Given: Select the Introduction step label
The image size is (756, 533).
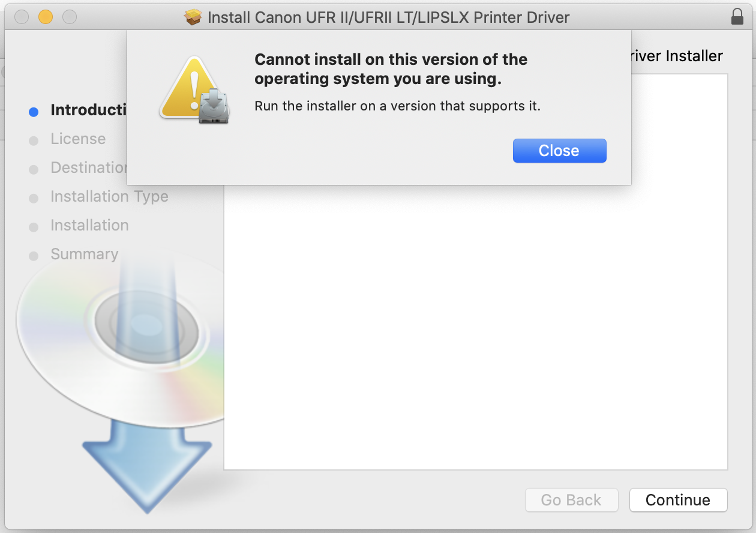Looking at the screenshot, I should pyautogui.click(x=88, y=110).
